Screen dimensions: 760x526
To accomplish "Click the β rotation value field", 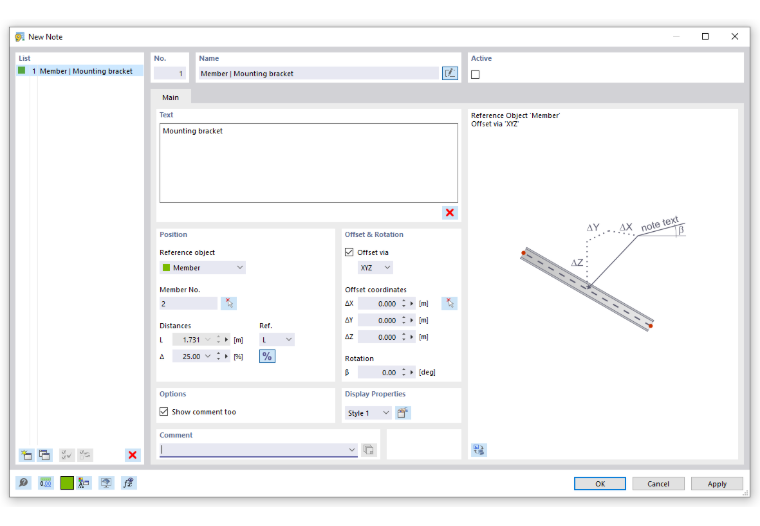I will [x=379, y=372].
